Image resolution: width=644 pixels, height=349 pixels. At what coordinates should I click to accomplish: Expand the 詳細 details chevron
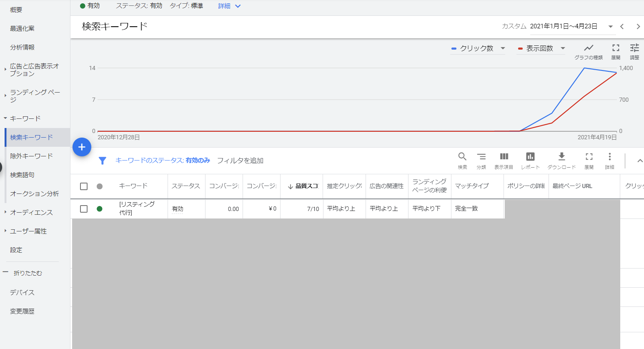point(238,6)
